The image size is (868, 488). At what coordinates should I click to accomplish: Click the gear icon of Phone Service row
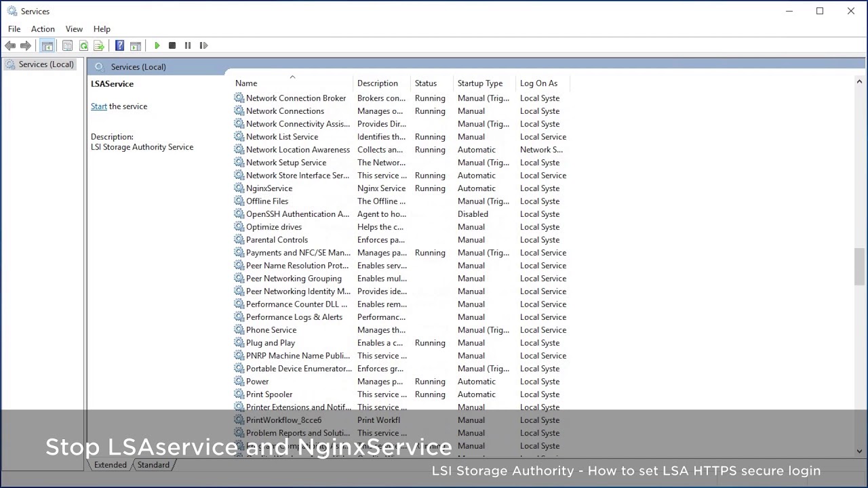coord(239,330)
